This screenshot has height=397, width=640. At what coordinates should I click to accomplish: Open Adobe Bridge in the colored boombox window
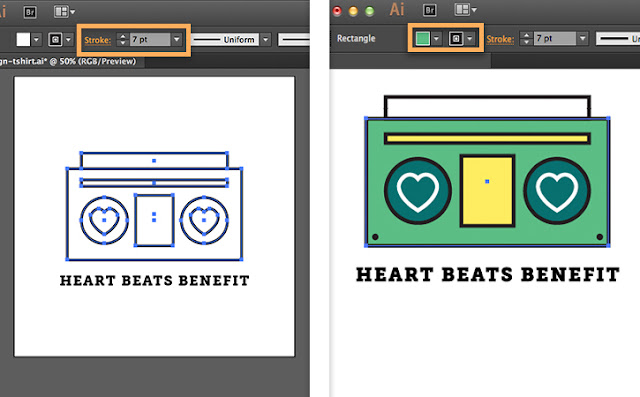[x=429, y=10]
